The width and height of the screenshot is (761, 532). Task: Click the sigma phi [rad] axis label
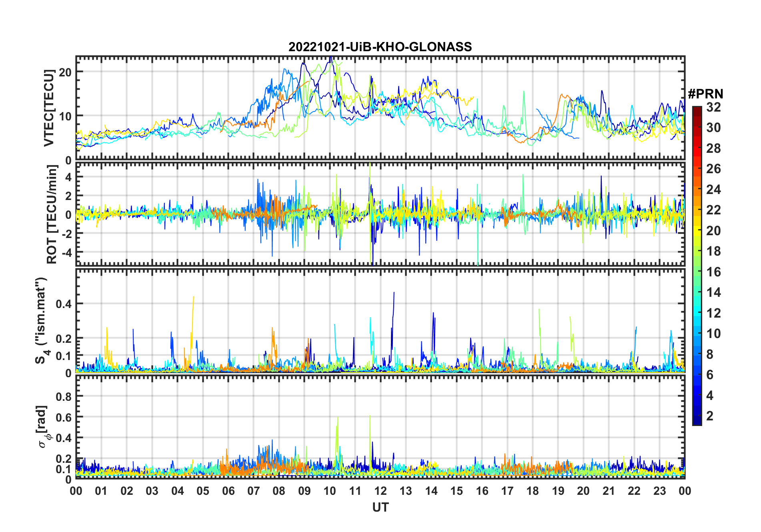coord(43,427)
